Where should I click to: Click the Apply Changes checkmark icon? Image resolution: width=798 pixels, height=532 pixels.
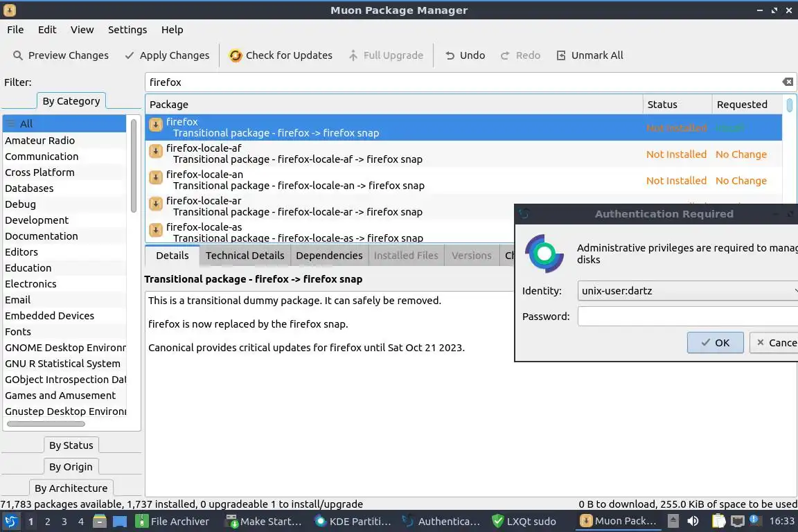tap(130, 55)
